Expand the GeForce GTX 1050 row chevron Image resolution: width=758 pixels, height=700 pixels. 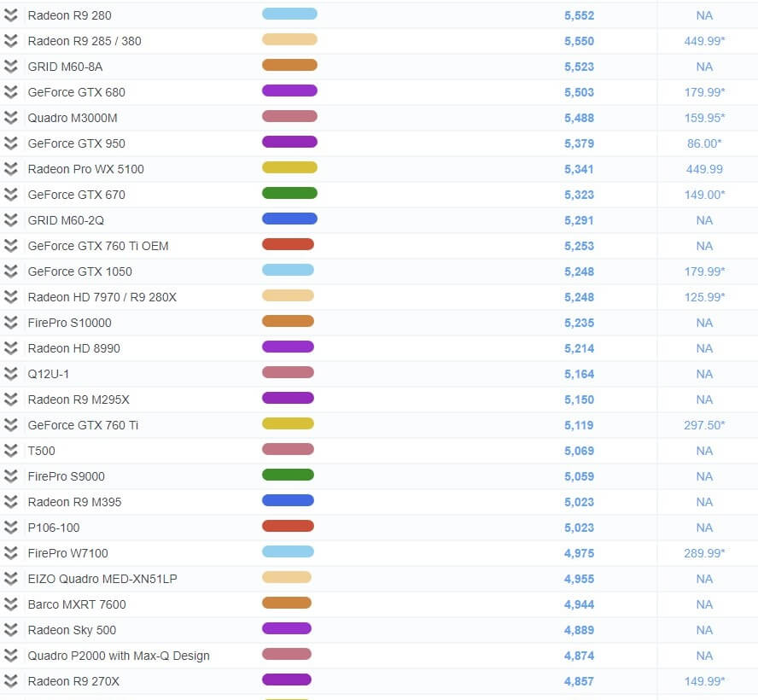click(10, 271)
